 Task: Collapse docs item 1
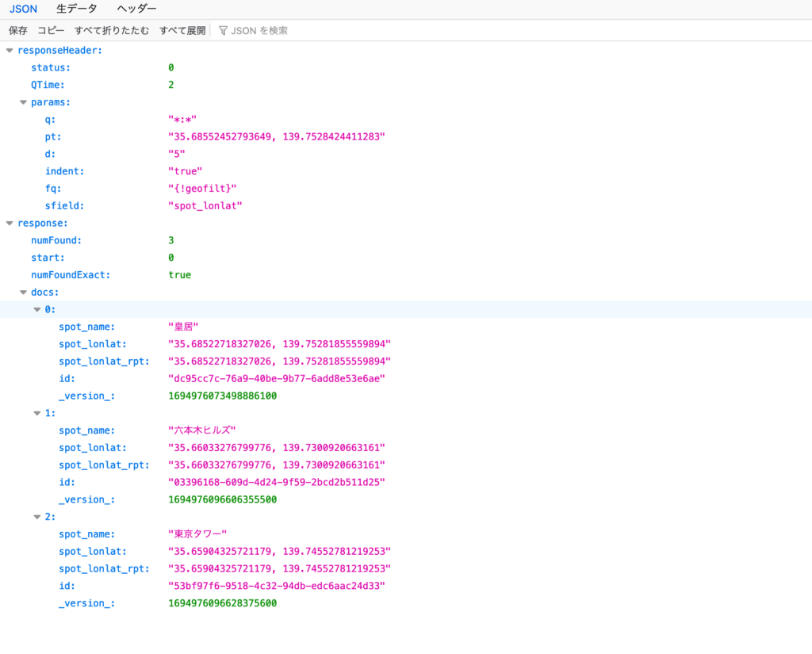click(x=36, y=413)
